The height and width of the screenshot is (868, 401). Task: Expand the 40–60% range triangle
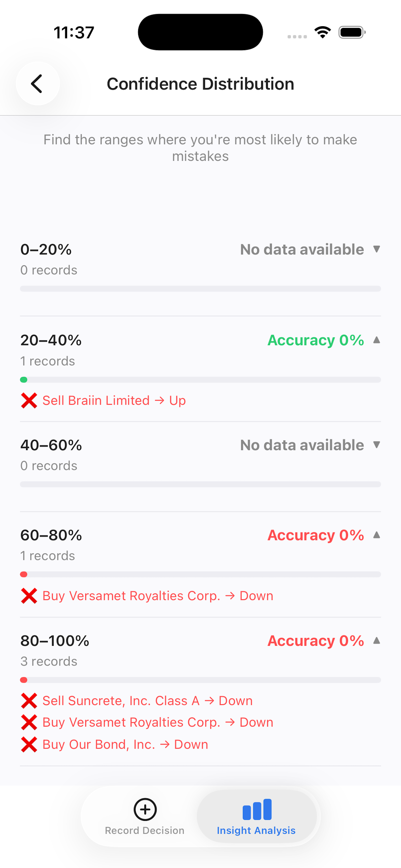377,445
